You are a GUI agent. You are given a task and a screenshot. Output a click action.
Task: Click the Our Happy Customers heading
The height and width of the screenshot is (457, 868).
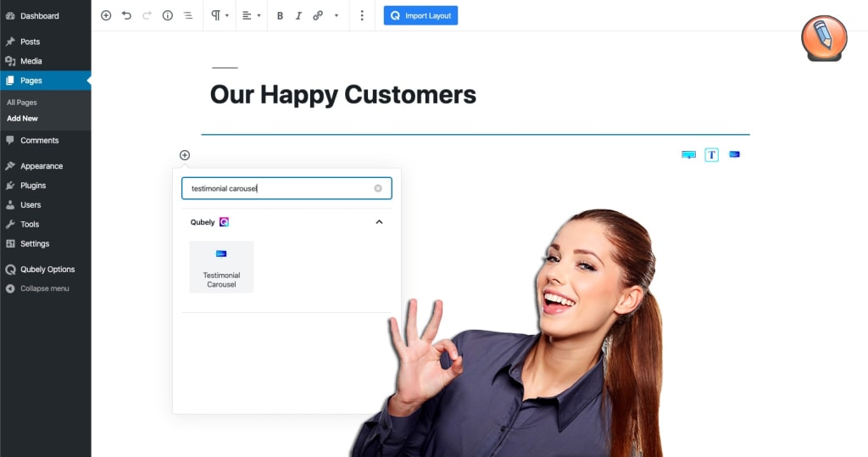click(343, 95)
